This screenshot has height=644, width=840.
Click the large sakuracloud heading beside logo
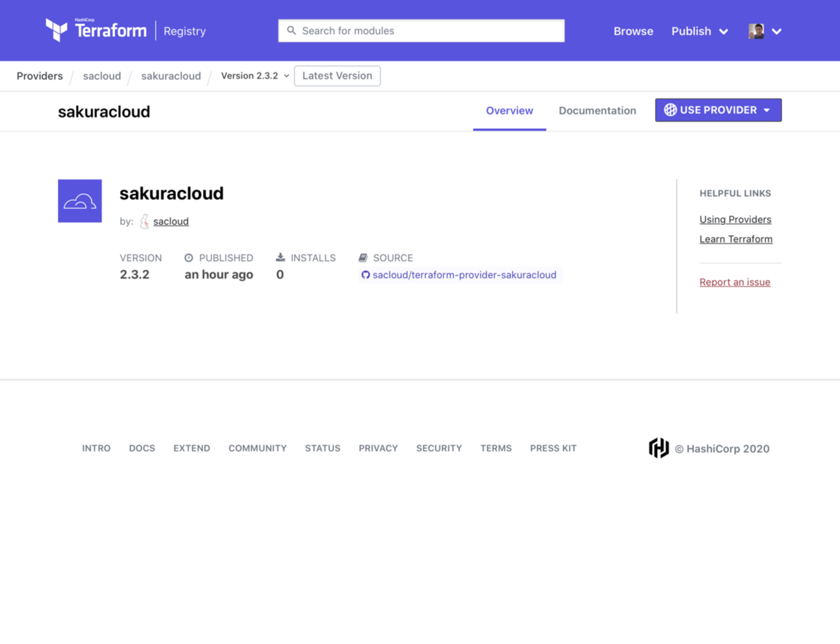click(172, 193)
